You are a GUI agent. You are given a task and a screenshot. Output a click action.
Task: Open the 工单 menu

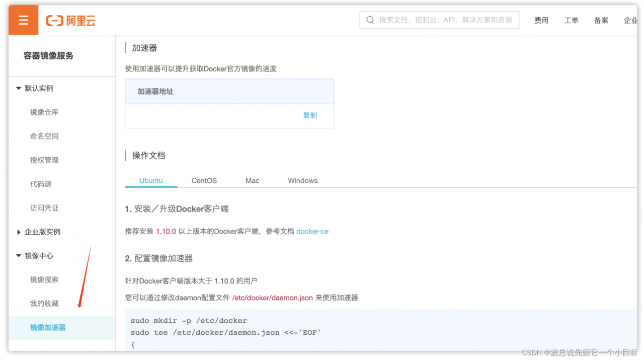(x=571, y=21)
